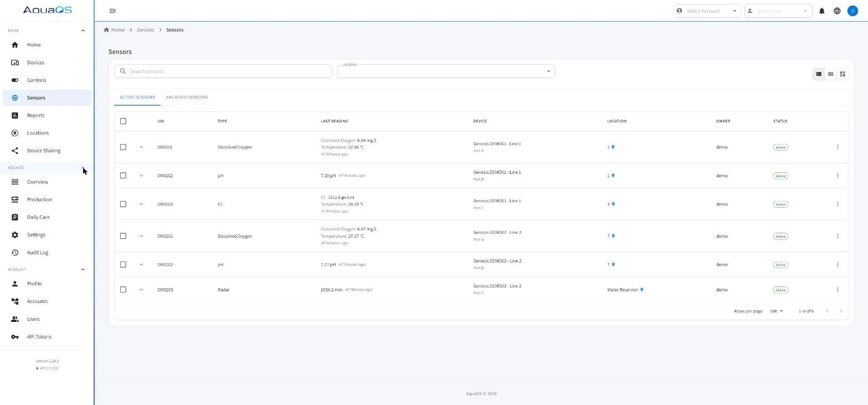The width and height of the screenshot is (868, 405).
Task: Open Device Sharing in the sidebar
Action: point(48,151)
